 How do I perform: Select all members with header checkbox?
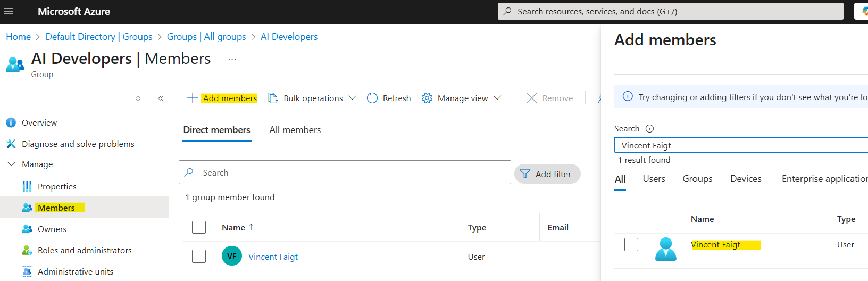coord(199,227)
